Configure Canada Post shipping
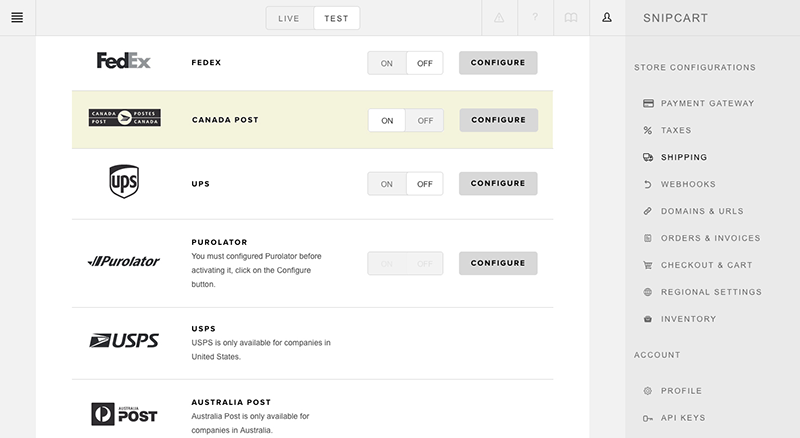800x438 pixels. tap(498, 120)
